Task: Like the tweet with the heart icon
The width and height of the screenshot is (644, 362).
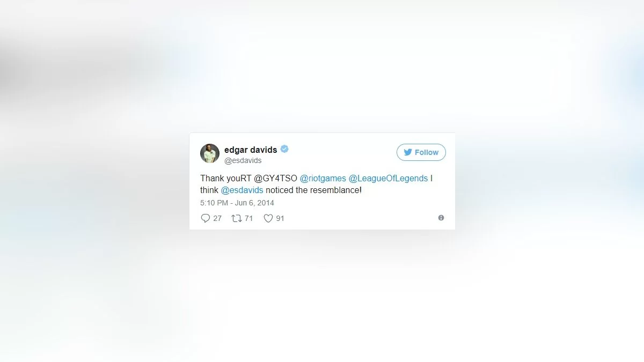Action: pyautogui.click(x=268, y=218)
